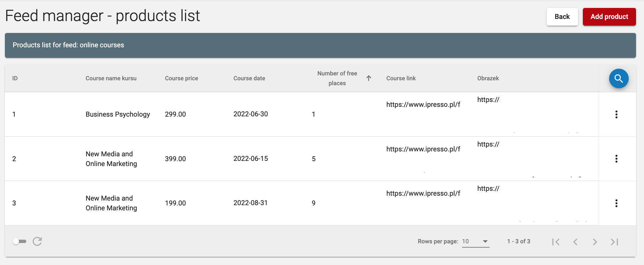
Task: Open course link in Business Psychology row
Action: tap(423, 105)
